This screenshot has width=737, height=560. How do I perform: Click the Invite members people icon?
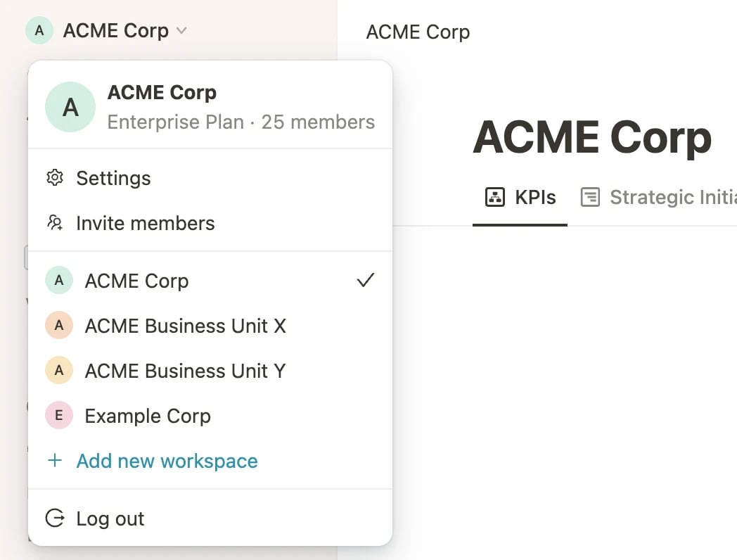[55, 222]
